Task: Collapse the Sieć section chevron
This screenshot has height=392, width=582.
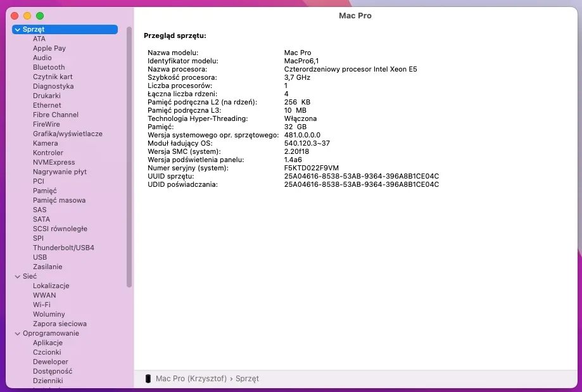Action: [18, 277]
